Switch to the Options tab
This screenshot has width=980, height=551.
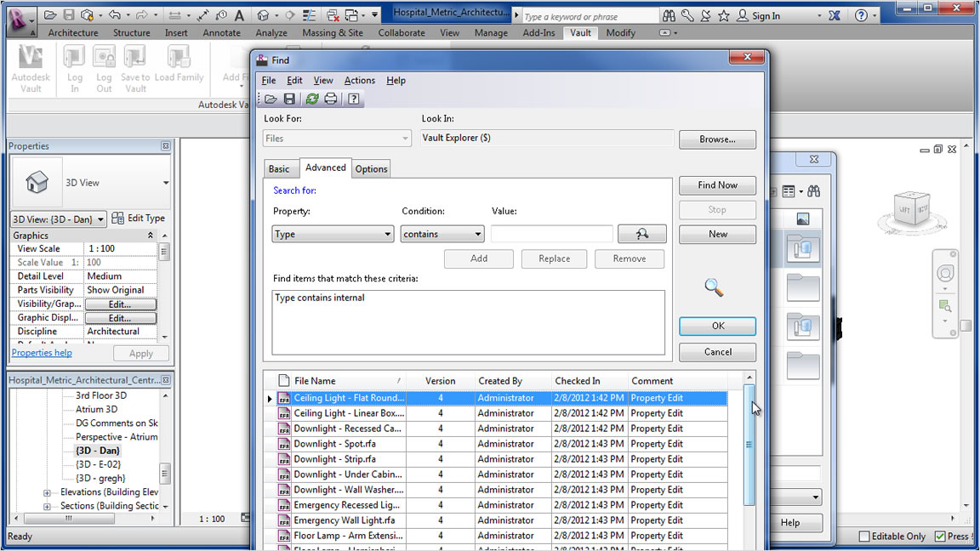(x=371, y=168)
